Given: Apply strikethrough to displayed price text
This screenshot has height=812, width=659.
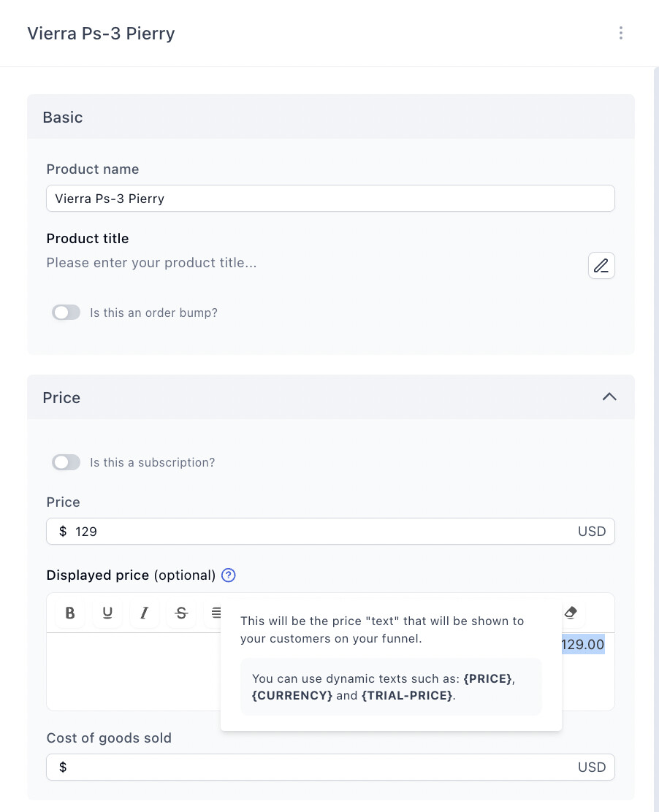Looking at the screenshot, I should (x=182, y=613).
